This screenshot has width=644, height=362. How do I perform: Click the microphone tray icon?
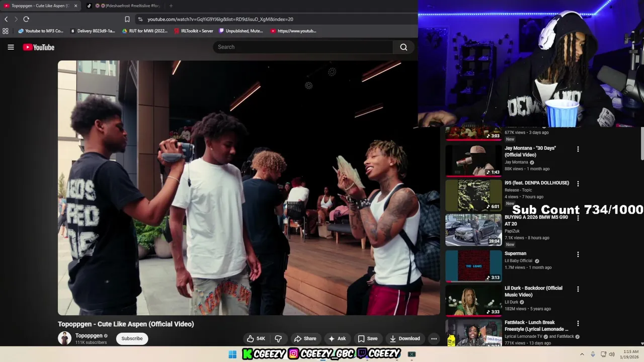tap(593, 354)
